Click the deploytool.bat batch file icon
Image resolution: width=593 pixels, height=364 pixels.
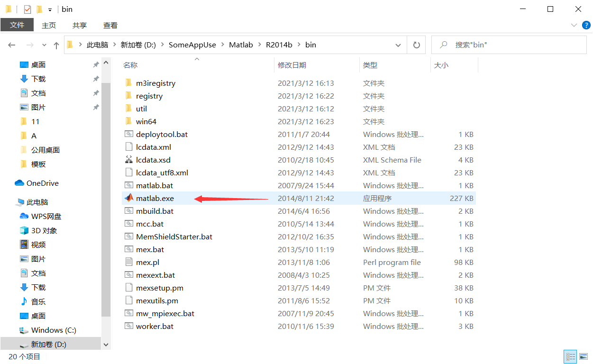click(128, 134)
